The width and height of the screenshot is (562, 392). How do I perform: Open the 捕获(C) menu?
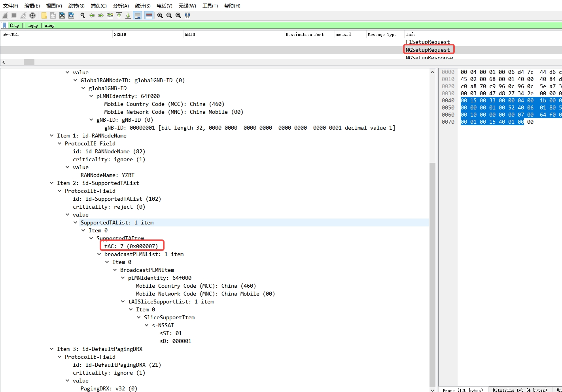click(98, 6)
